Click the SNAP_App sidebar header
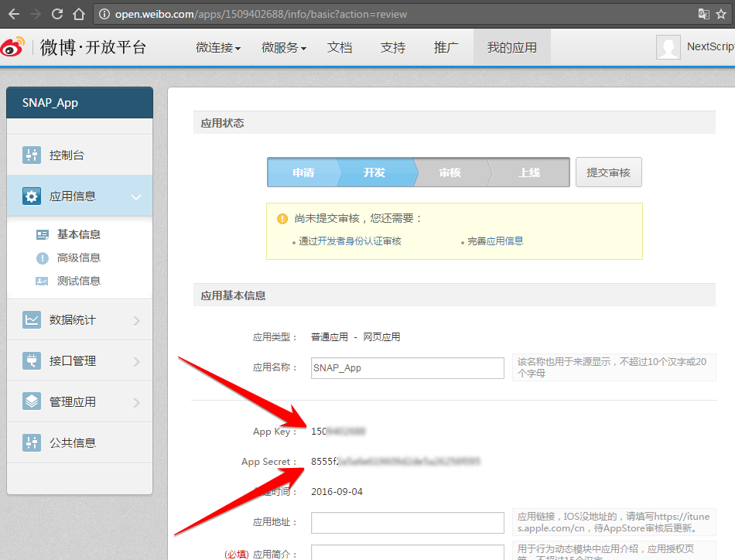 click(80, 103)
